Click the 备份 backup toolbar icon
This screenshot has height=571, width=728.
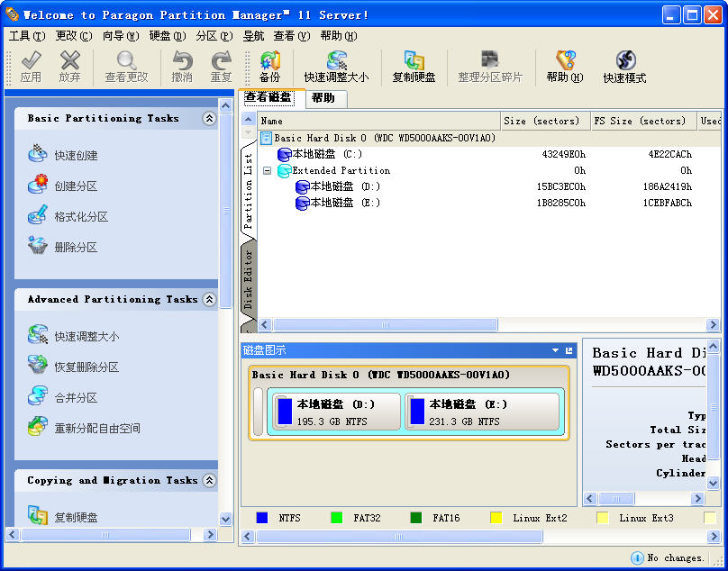(269, 67)
